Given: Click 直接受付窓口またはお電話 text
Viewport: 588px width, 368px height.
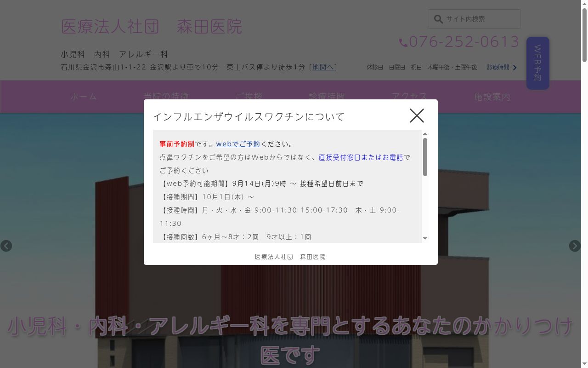Looking at the screenshot, I should coord(361,157).
